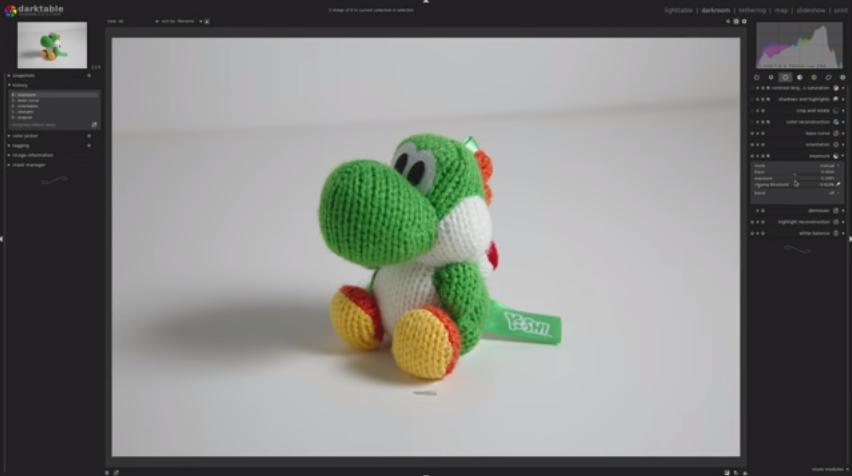852x476 pixels.
Task: Toggle thumbnail overlays star icon in top bar
Action: pyautogui.click(x=736, y=21)
